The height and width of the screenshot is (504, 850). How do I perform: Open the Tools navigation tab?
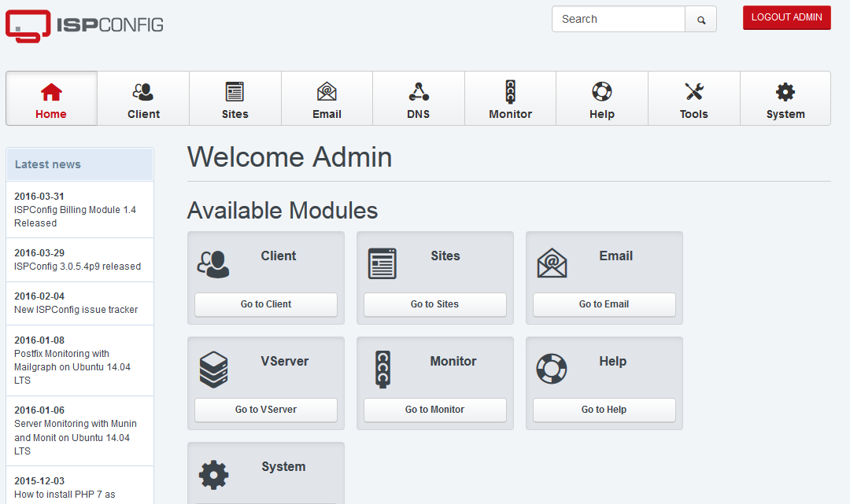tap(694, 98)
